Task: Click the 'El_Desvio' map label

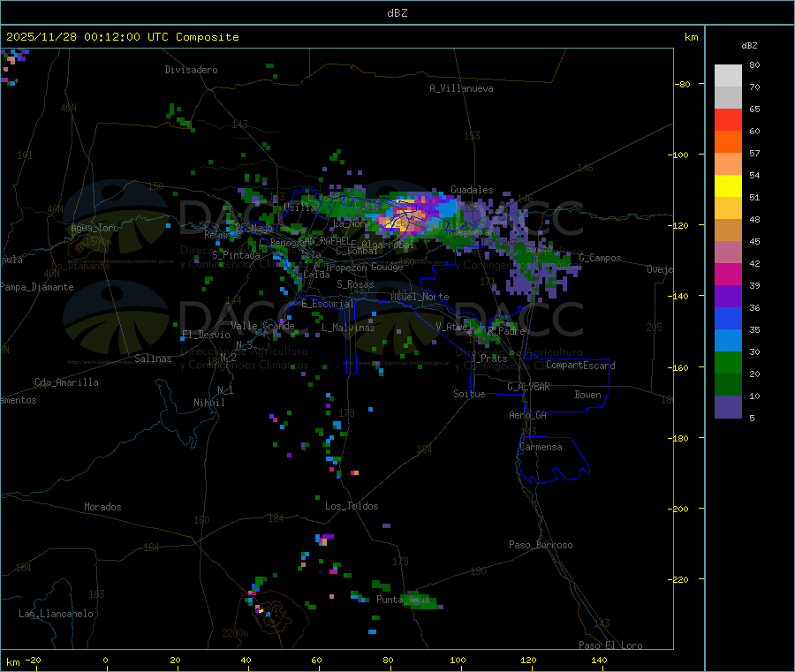Action: (206, 335)
